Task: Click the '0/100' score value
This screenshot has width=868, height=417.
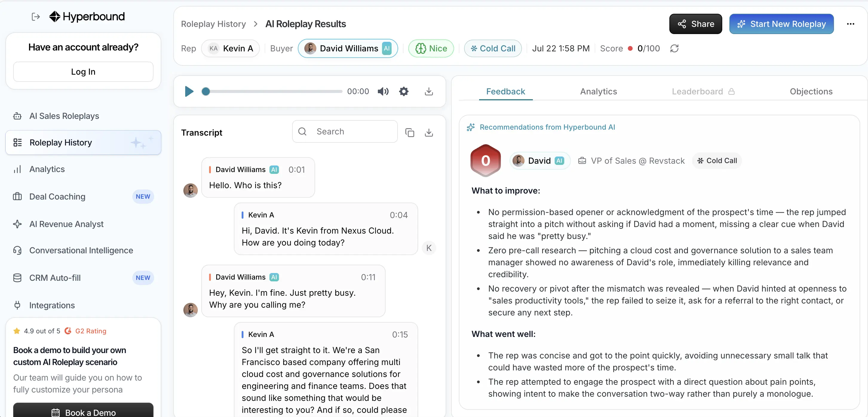Action: [649, 49]
